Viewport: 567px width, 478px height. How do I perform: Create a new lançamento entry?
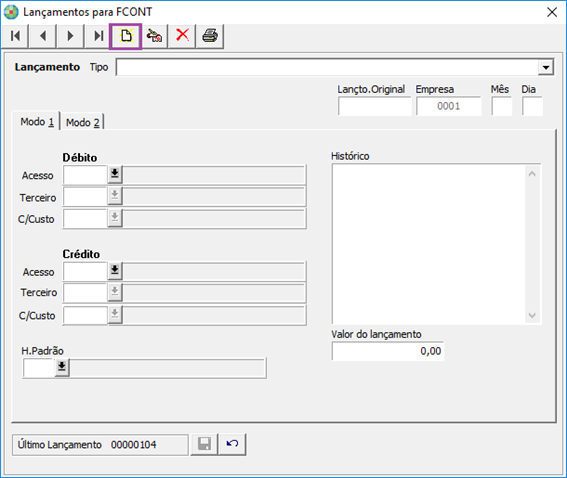pyautogui.click(x=126, y=36)
